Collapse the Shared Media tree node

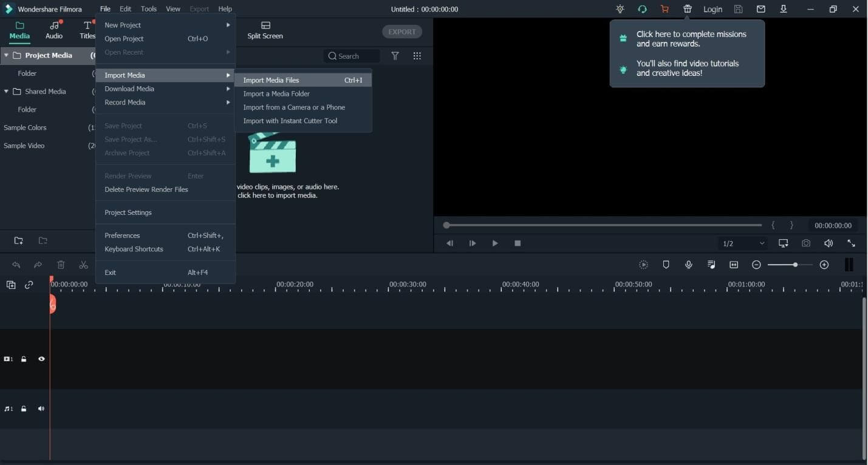coord(6,92)
